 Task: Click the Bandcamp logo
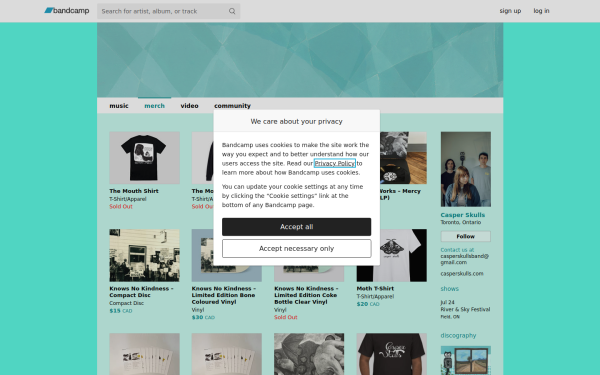tap(67, 11)
